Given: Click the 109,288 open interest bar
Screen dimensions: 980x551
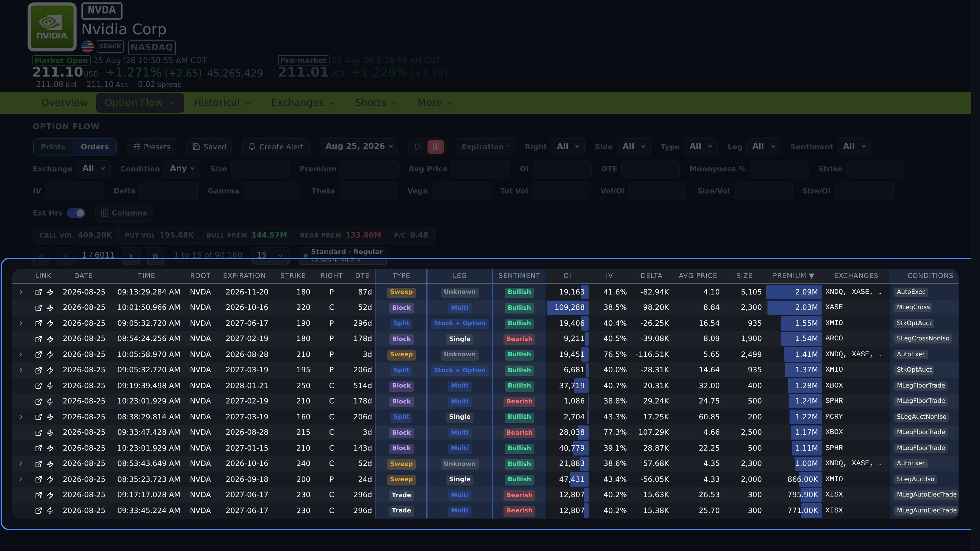Looking at the screenshot, I should pos(567,308).
